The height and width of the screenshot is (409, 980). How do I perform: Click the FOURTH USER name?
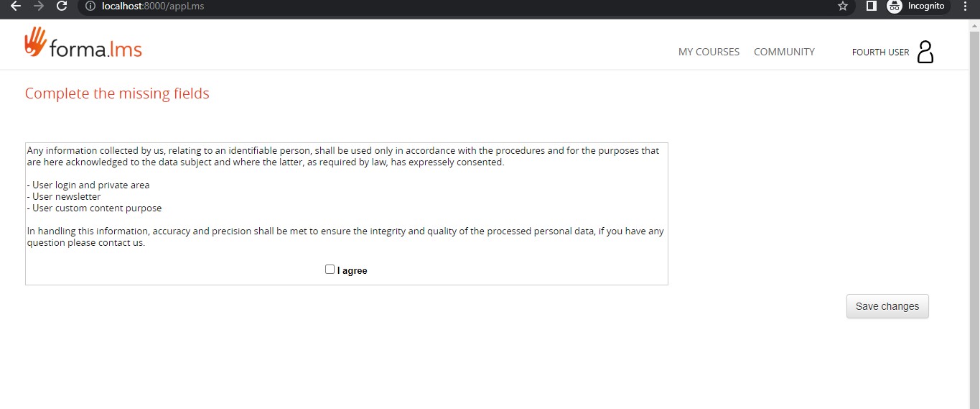880,52
